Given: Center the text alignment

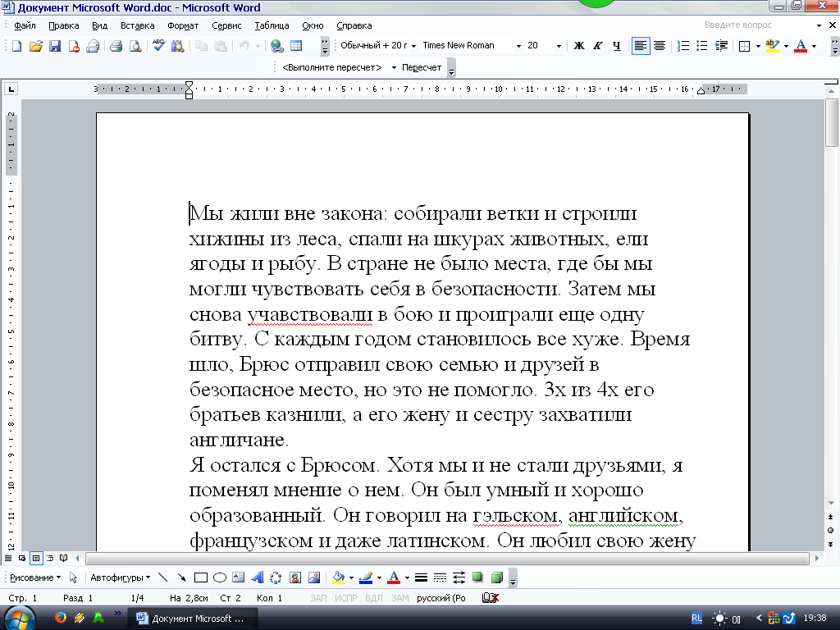Looking at the screenshot, I should [660, 46].
